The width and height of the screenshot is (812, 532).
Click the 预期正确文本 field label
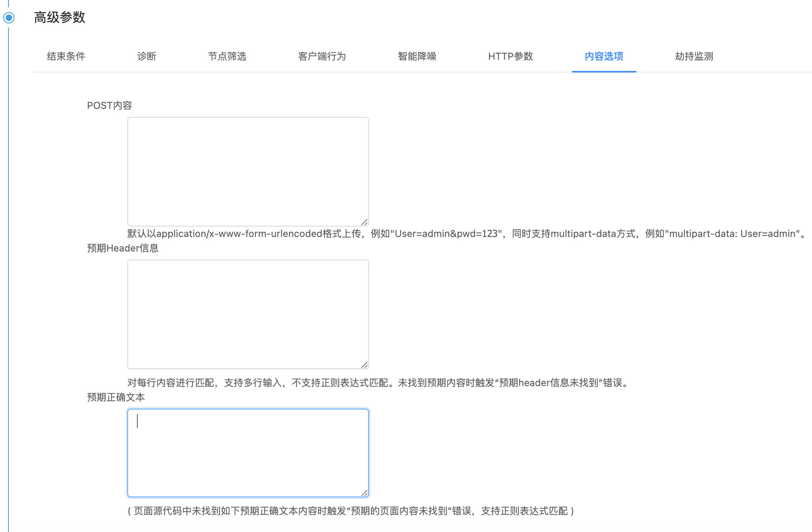pyautogui.click(x=117, y=396)
